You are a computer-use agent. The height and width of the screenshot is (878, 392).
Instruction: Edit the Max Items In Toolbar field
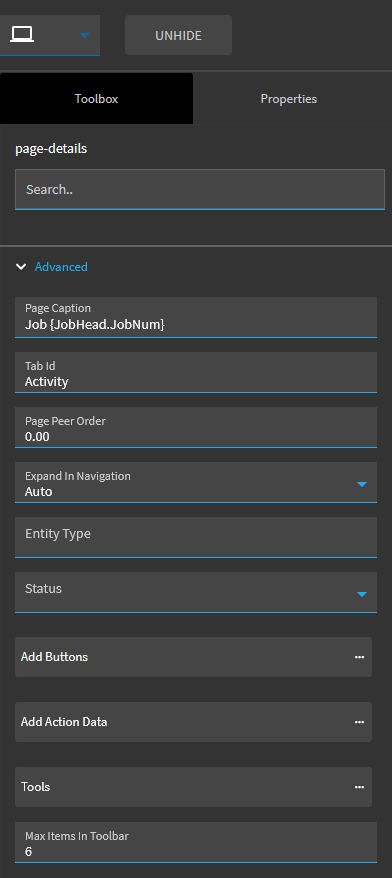195,843
